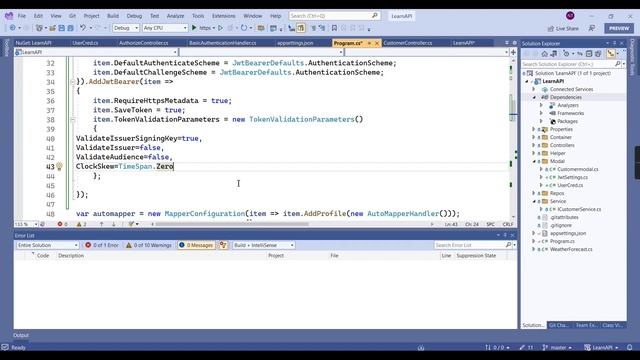The height and width of the screenshot is (360, 640).
Task: Switch to the AuthorizeController.cs tab
Action: [144, 43]
